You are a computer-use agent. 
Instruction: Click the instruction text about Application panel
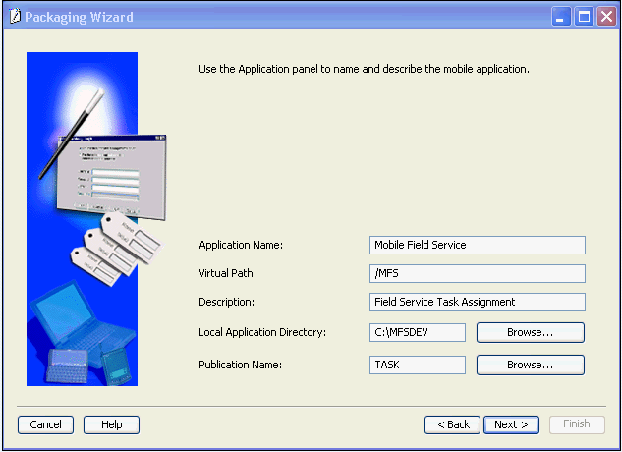point(364,69)
